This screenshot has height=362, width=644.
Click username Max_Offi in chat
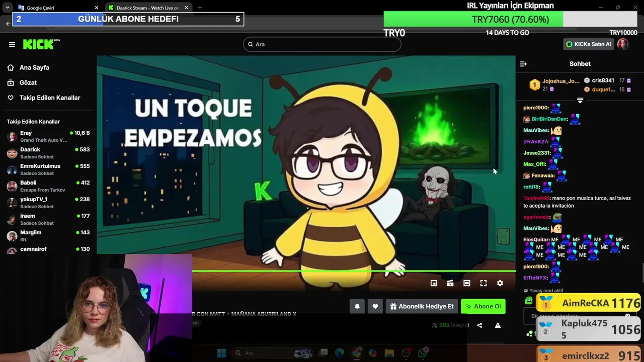(x=535, y=164)
